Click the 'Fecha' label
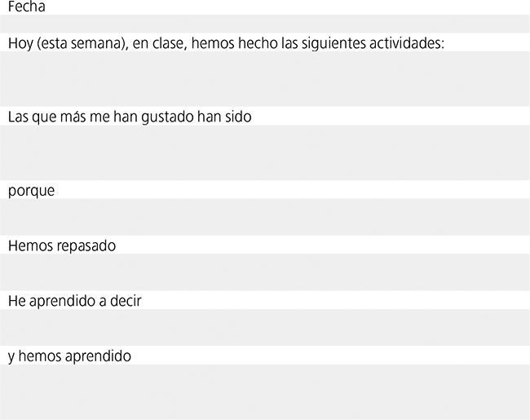Viewport: 530px width, 420px height. click(x=27, y=7)
